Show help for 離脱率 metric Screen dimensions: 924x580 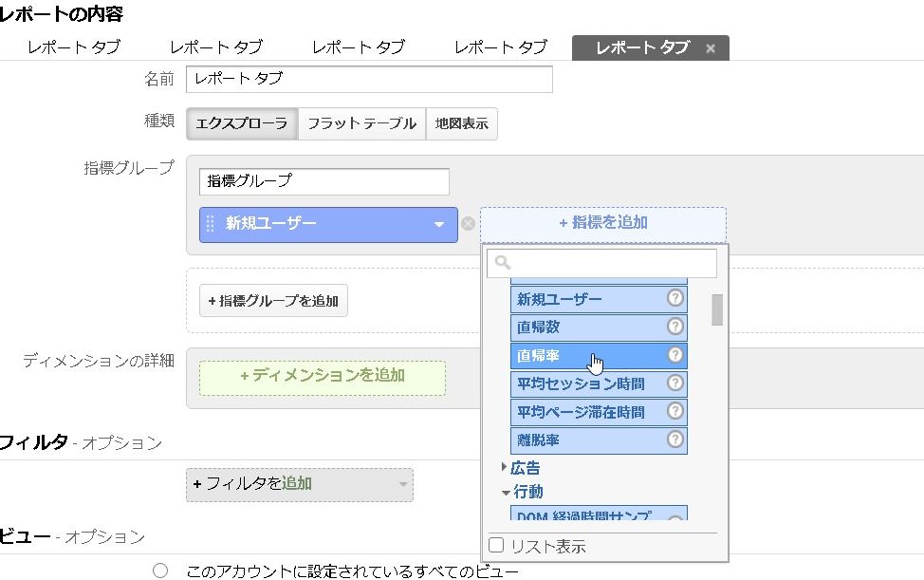click(x=675, y=440)
